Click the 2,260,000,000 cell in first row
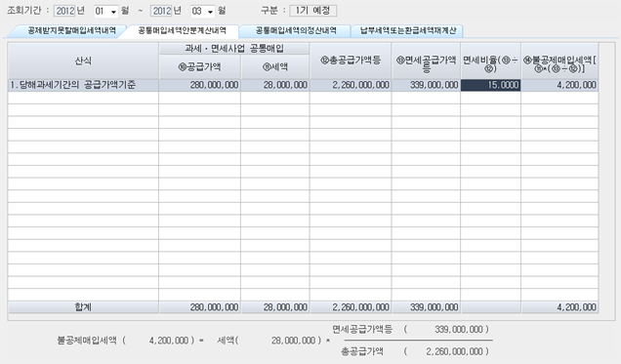Screen dimensions: 621x364 (351, 85)
